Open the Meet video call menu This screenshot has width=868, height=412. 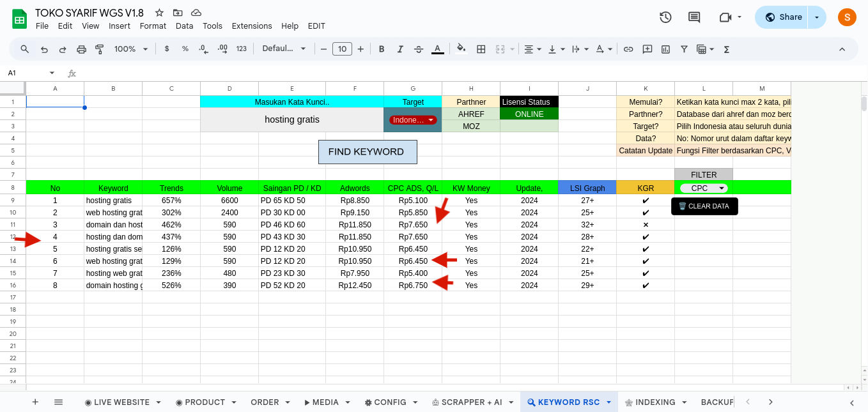tap(730, 17)
